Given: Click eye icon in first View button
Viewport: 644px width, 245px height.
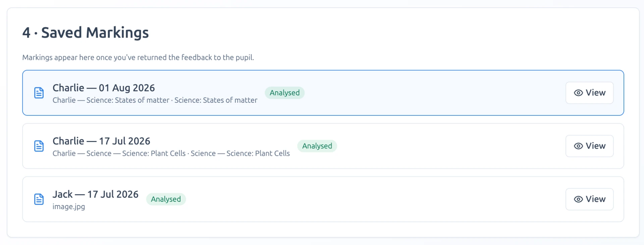Looking at the screenshot, I should 578,93.
